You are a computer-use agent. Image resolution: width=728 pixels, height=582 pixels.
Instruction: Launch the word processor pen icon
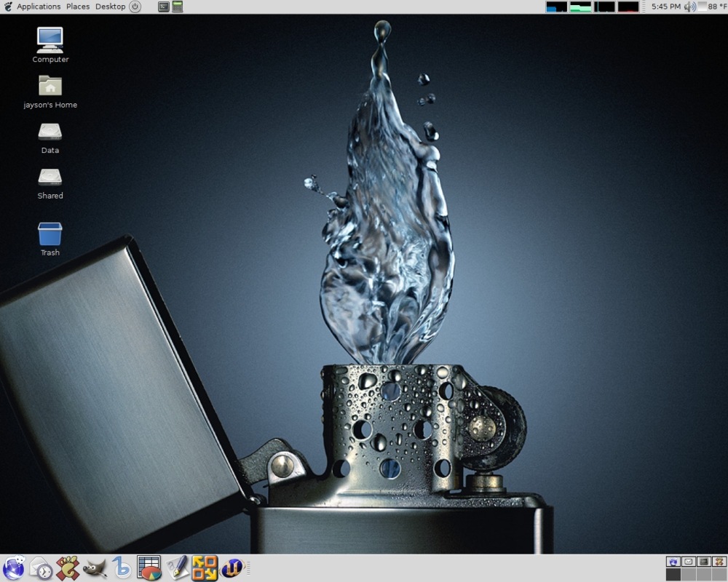click(177, 567)
